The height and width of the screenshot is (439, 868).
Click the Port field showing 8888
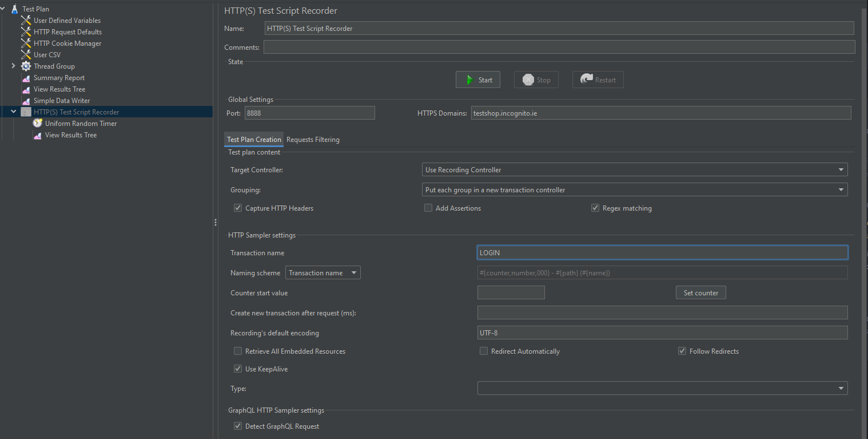(309, 113)
